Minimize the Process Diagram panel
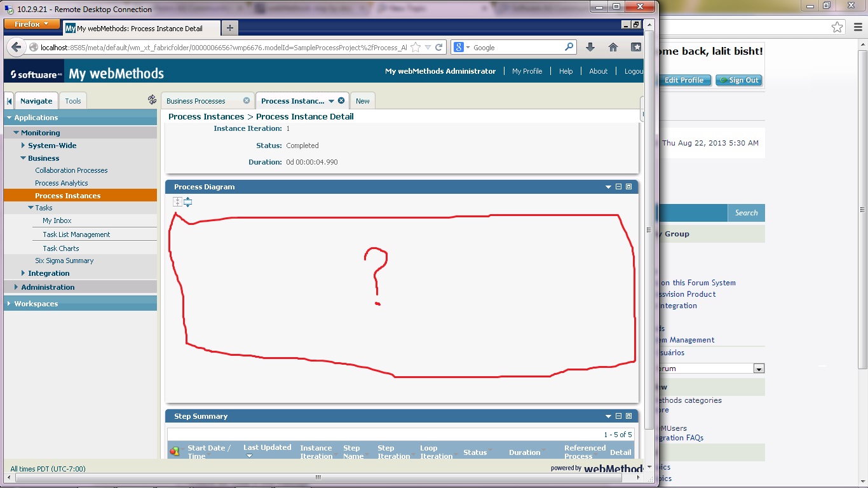 [x=619, y=187]
